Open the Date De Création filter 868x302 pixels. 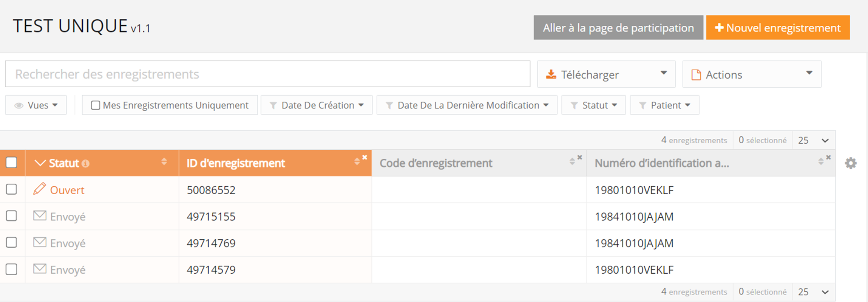[x=317, y=105]
